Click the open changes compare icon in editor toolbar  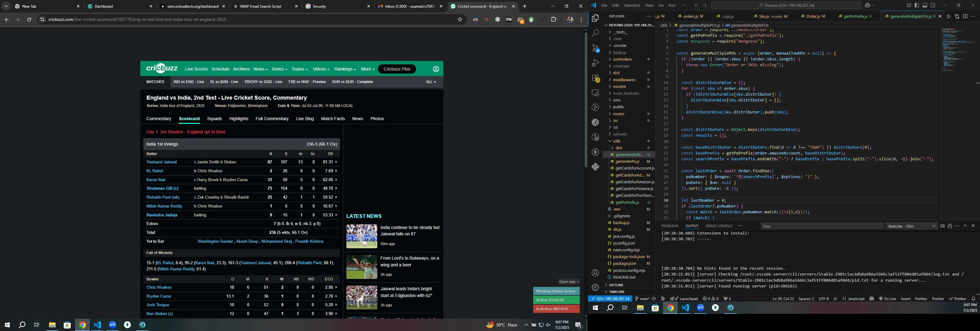pos(957,16)
